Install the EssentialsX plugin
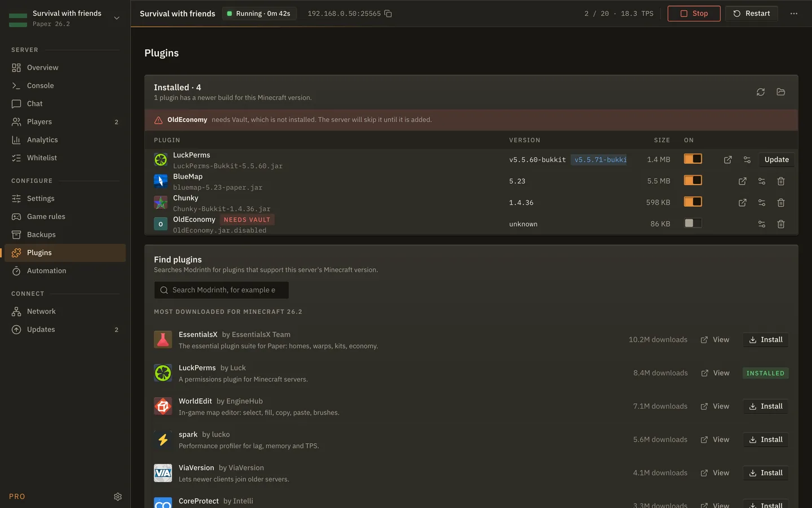 tap(766, 340)
